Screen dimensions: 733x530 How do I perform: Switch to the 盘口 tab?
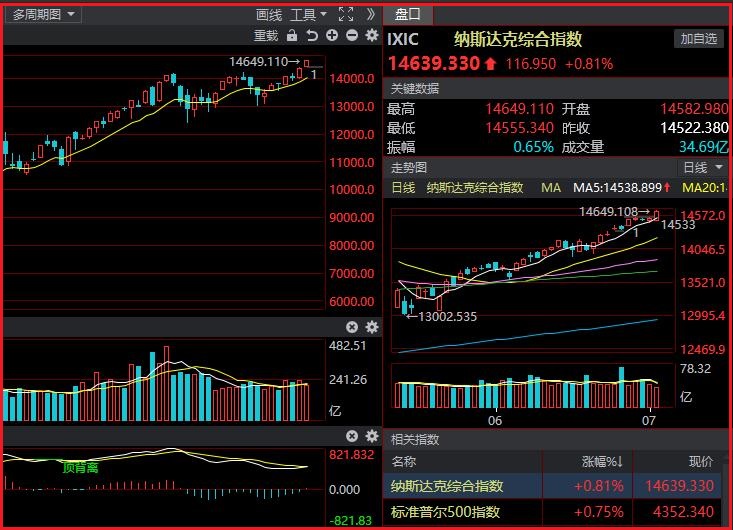point(408,15)
